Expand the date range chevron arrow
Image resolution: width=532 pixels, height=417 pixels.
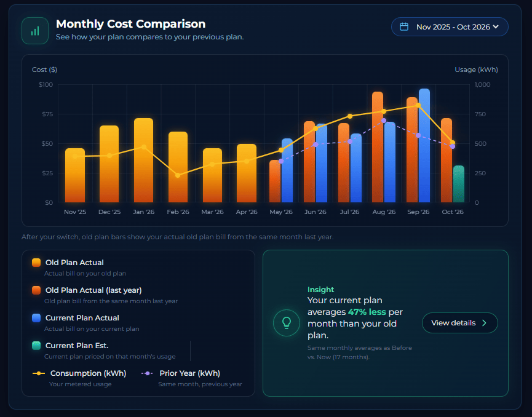click(496, 27)
